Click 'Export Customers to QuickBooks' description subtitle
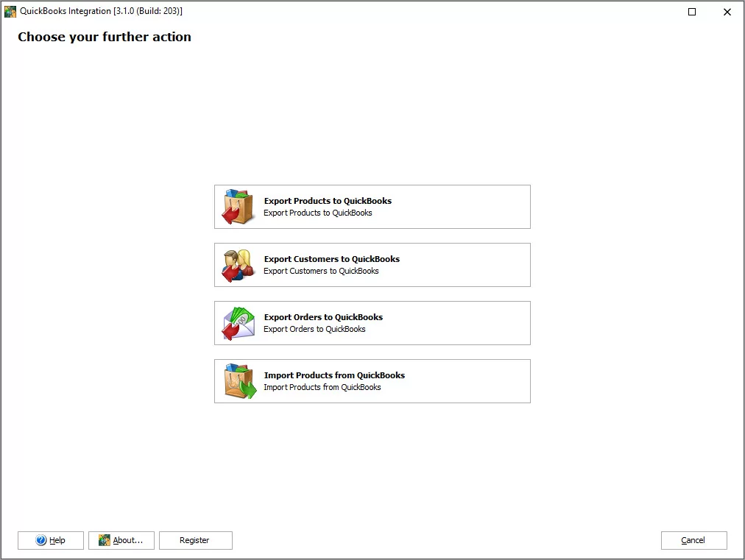This screenshot has width=745, height=560. (x=321, y=272)
